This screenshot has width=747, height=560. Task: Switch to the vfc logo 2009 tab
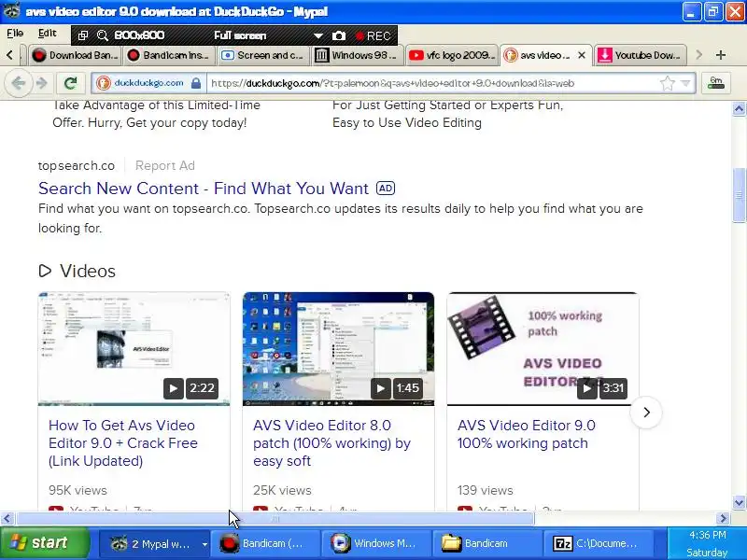click(451, 55)
